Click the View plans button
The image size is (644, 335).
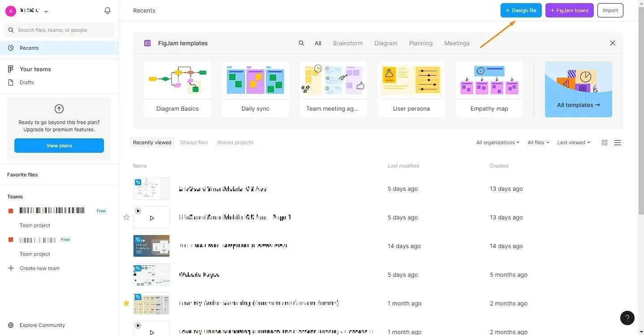59,146
